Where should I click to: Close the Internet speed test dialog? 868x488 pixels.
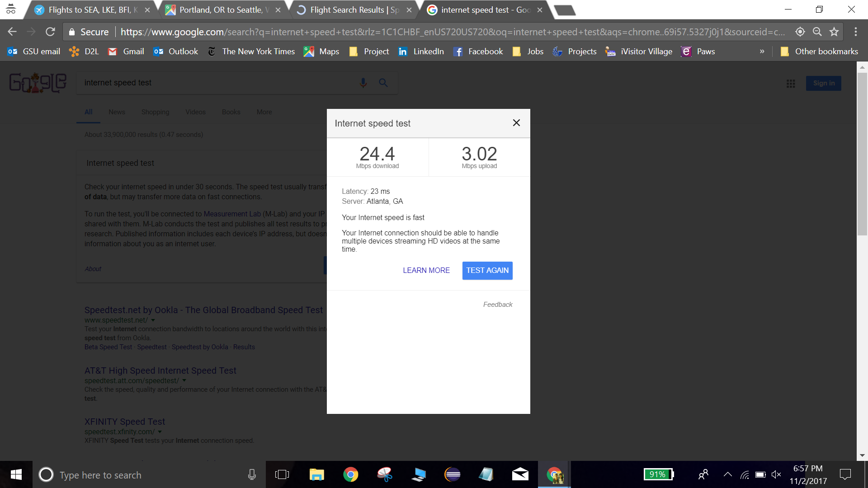pyautogui.click(x=516, y=123)
